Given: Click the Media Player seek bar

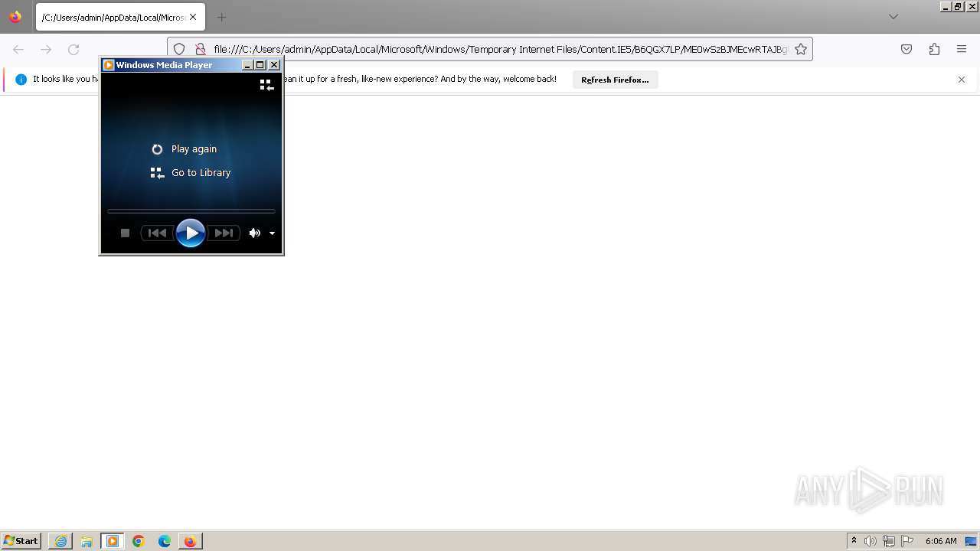Looking at the screenshot, I should [191, 210].
